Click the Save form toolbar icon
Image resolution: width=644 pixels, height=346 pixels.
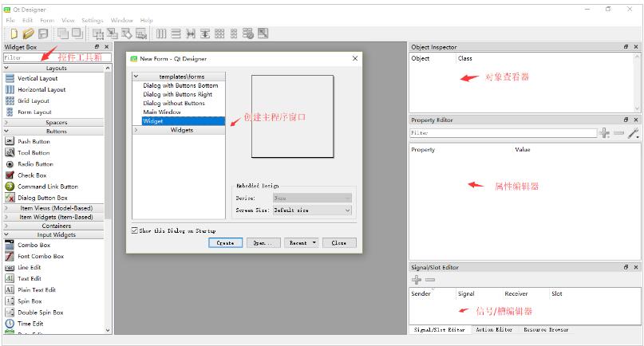pyautogui.click(x=43, y=33)
